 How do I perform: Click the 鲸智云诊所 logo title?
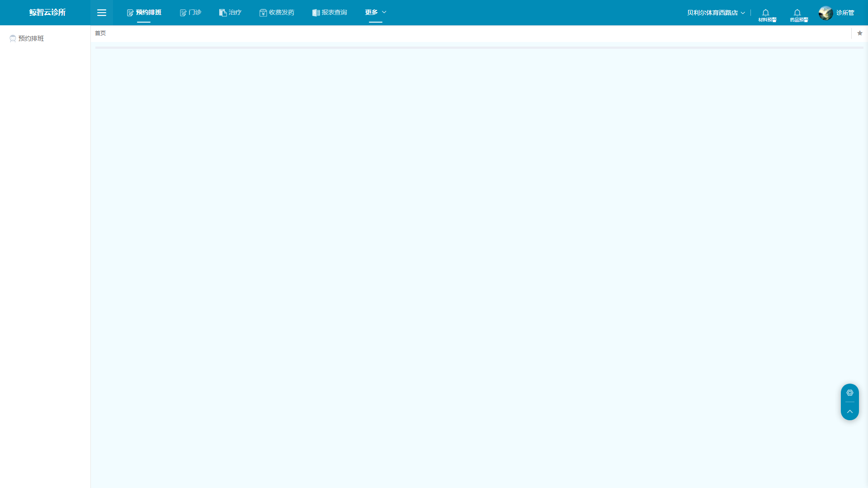[47, 13]
